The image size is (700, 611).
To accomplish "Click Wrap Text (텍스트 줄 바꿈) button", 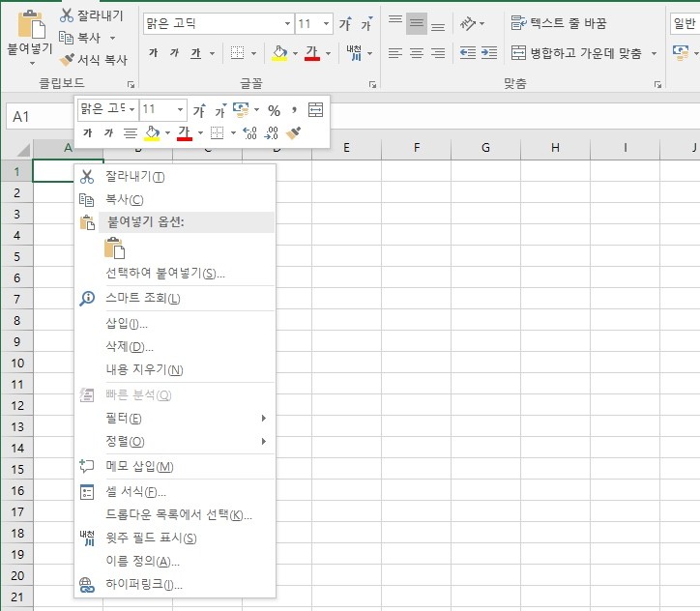I will (x=559, y=23).
